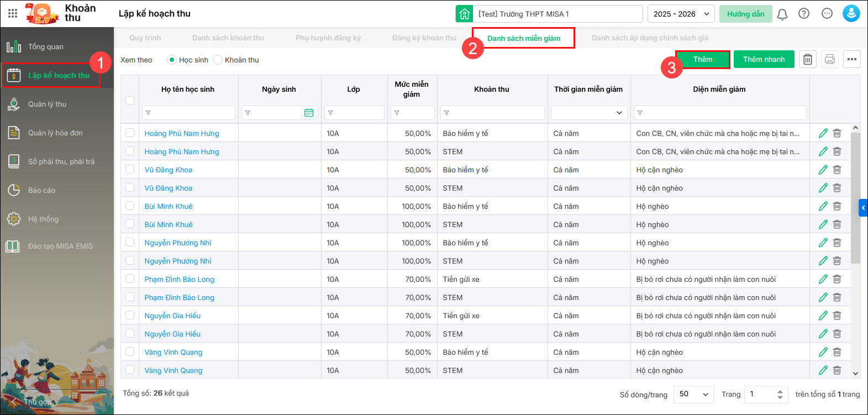Delete the first Vũ Đăng Khoa row
The width and height of the screenshot is (868, 415).
(x=837, y=170)
